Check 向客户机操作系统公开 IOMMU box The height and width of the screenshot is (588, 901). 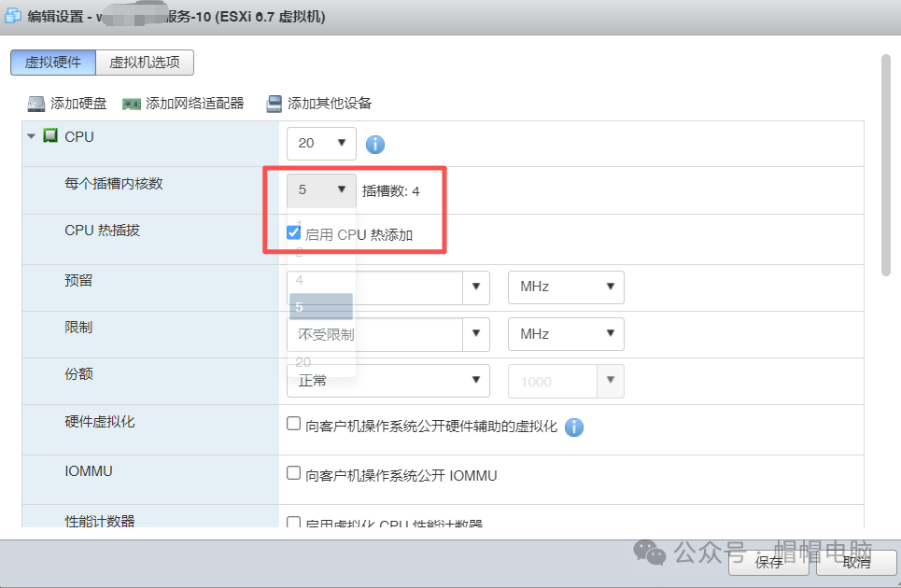(x=293, y=473)
